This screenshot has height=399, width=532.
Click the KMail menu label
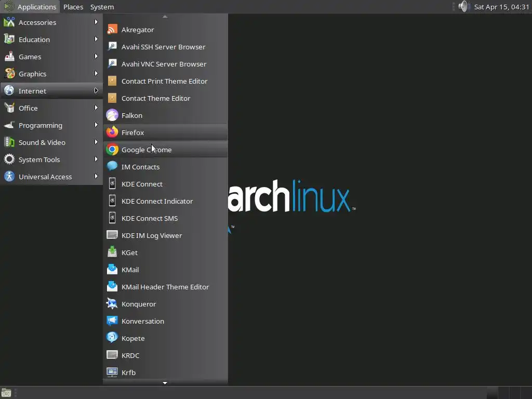(x=130, y=270)
